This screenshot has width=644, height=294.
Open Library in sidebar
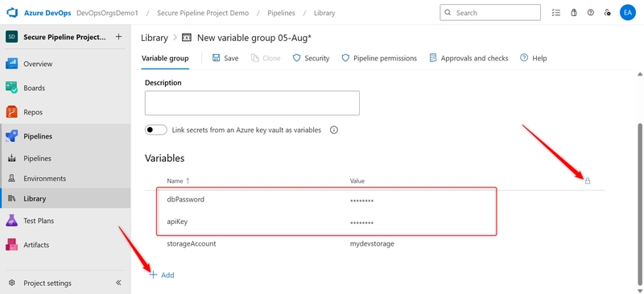[x=66, y=199]
